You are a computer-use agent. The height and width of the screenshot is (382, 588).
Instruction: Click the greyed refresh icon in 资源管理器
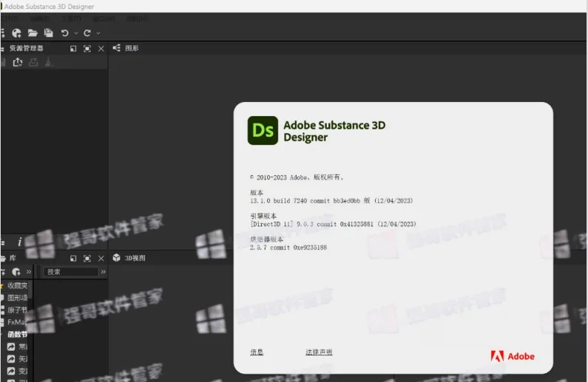pos(33,62)
